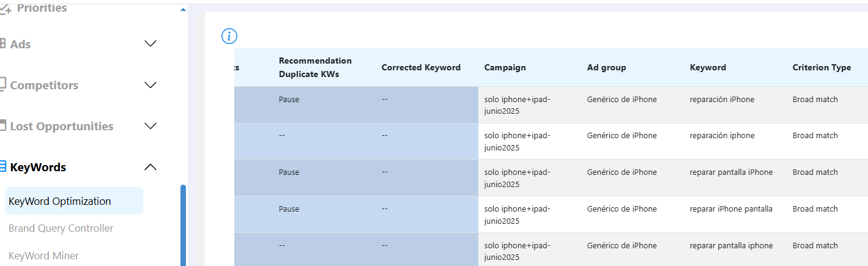Open Brand Query Controller page
The width and height of the screenshot is (868, 266).
point(61,228)
